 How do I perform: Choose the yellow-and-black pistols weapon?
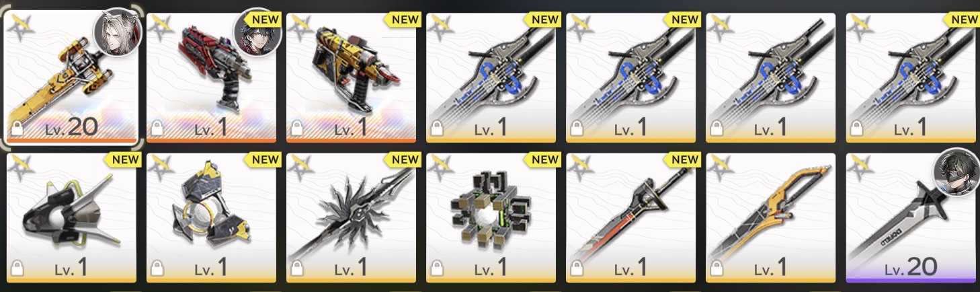click(351, 77)
